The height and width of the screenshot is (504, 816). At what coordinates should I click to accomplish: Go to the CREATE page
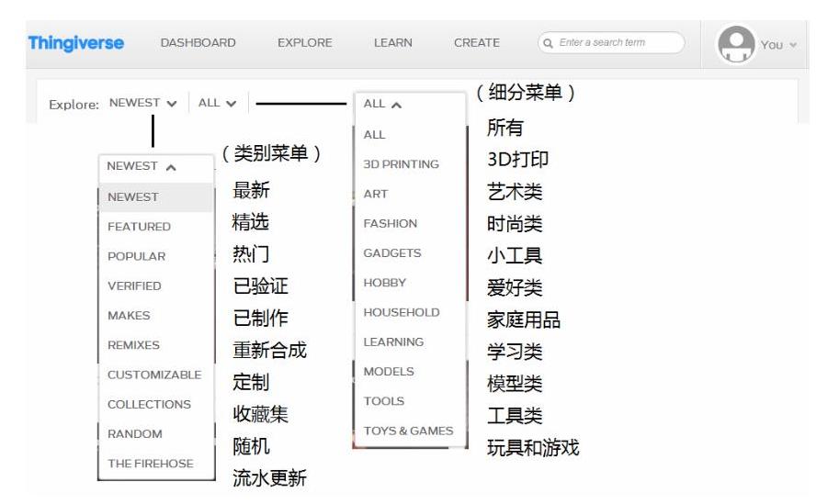tap(477, 43)
